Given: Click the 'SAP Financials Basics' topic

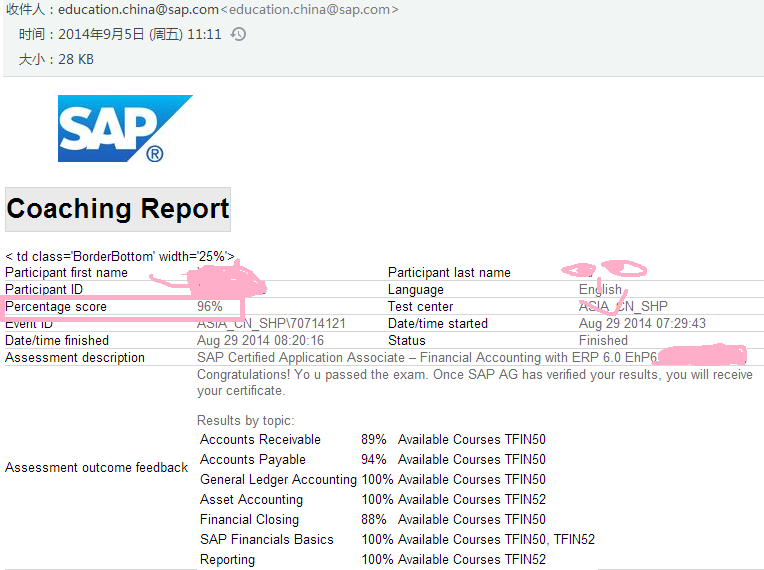Looking at the screenshot, I should pyautogui.click(x=267, y=539).
